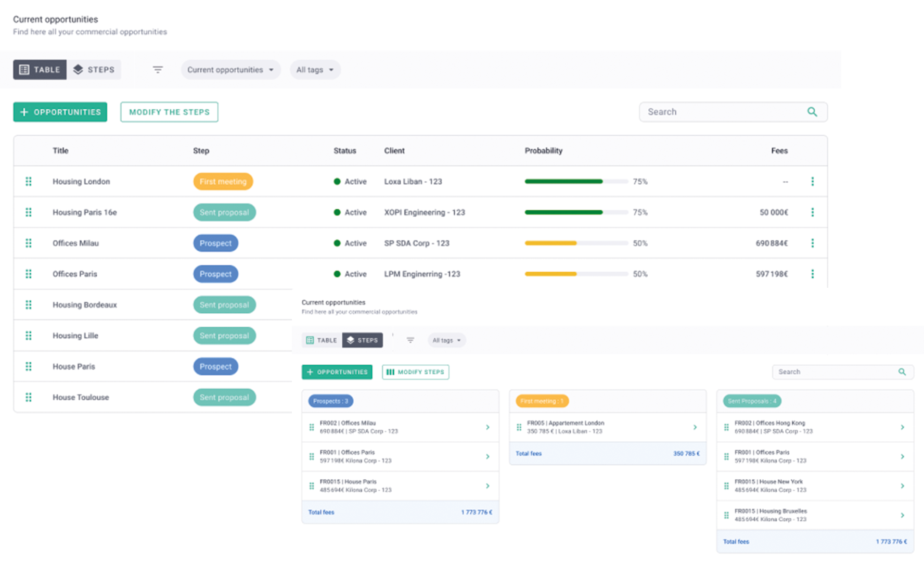Click the filter icon in the top toolbar
Screen dimensions: 924x563
158,70
